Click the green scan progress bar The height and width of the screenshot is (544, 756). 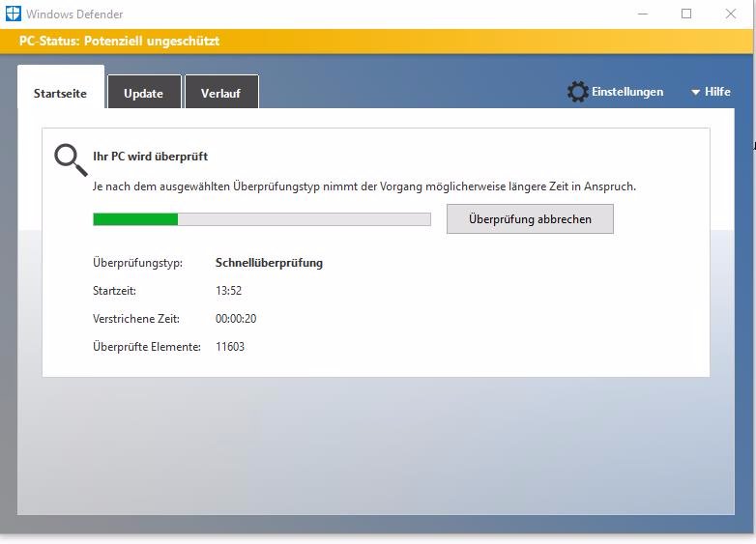pos(262,219)
